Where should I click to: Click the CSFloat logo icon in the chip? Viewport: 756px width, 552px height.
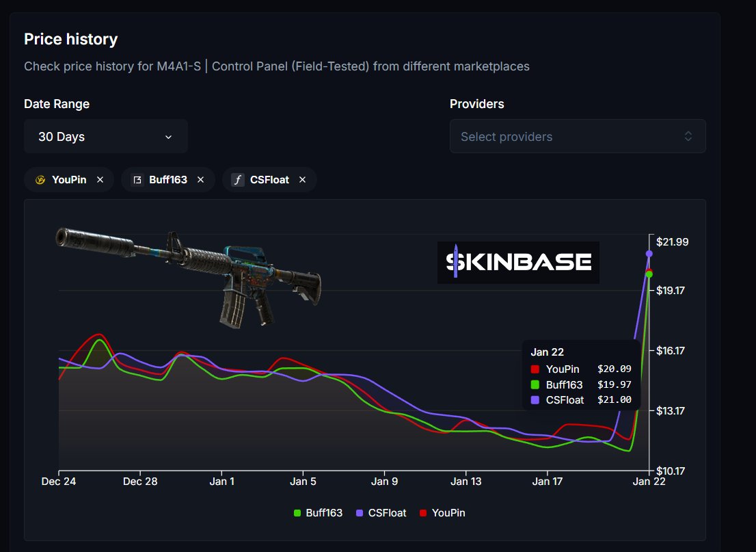[238, 180]
